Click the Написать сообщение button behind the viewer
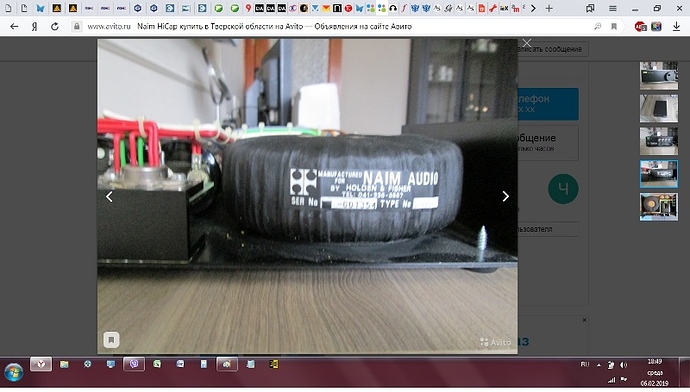Screen dimensions: 690x392 pyautogui.click(x=553, y=49)
